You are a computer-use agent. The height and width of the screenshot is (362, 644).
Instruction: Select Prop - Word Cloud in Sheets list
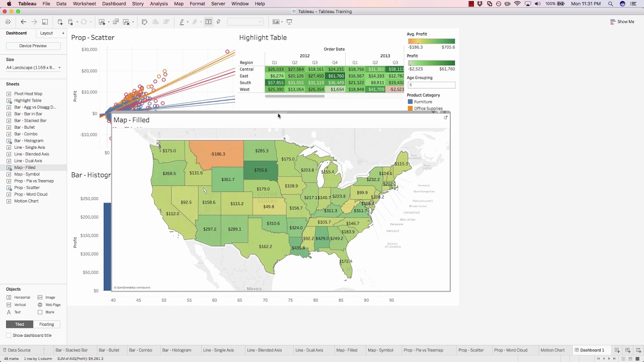[31, 194]
